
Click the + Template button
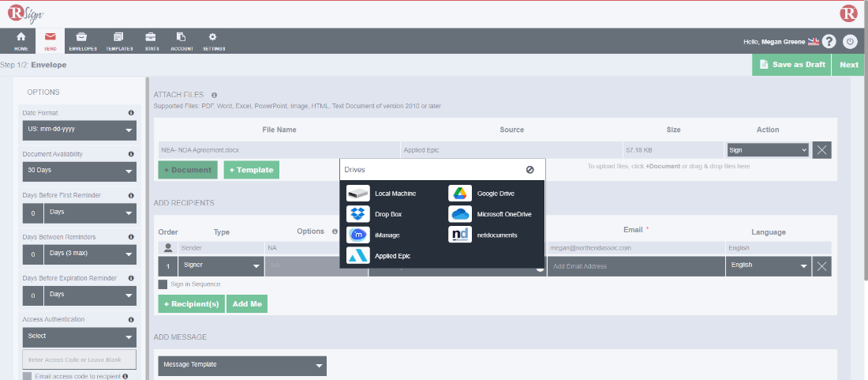[251, 170]
